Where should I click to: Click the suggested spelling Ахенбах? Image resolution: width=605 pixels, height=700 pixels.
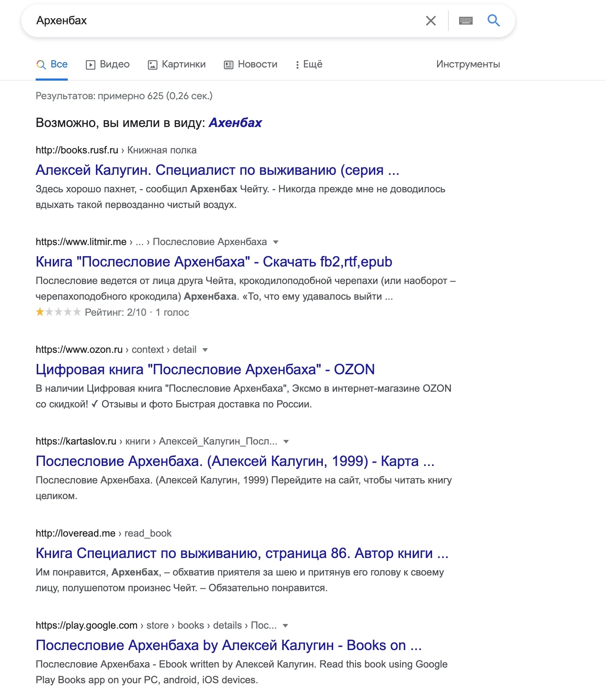point(235,123)
